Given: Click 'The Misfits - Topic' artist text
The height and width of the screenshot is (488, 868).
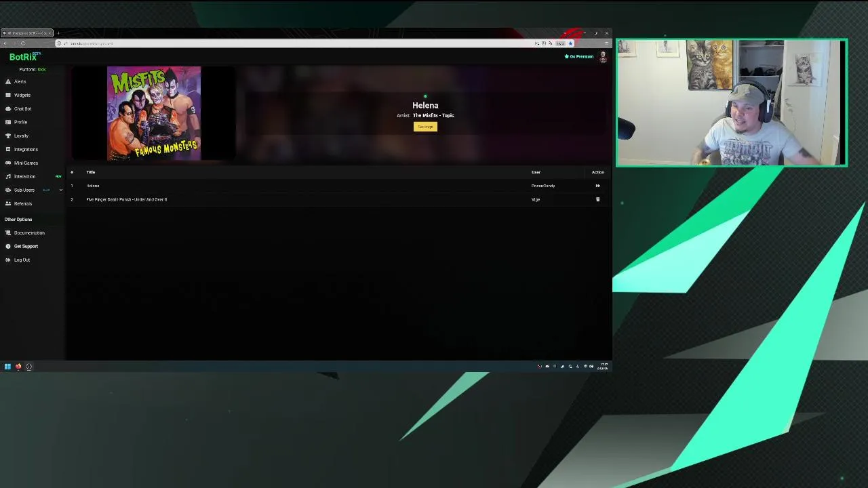Looking at the screenshot, I should coord(433,115).
